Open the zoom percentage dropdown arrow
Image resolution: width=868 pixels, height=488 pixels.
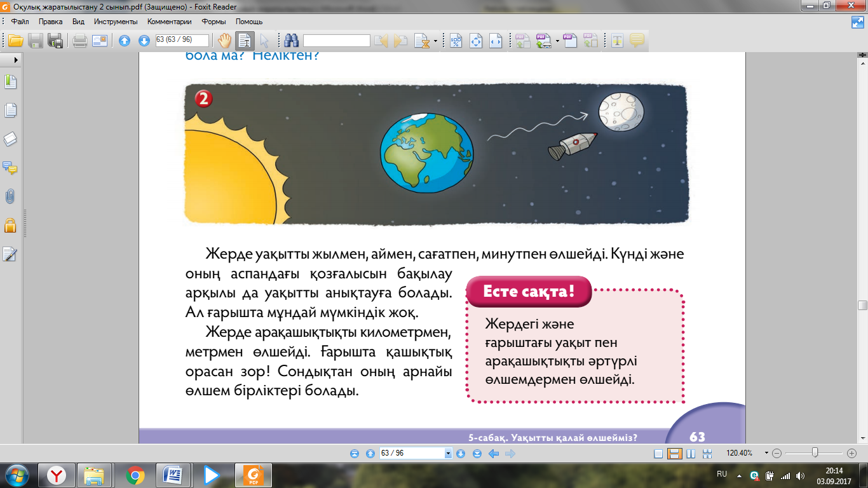[767, 454]
